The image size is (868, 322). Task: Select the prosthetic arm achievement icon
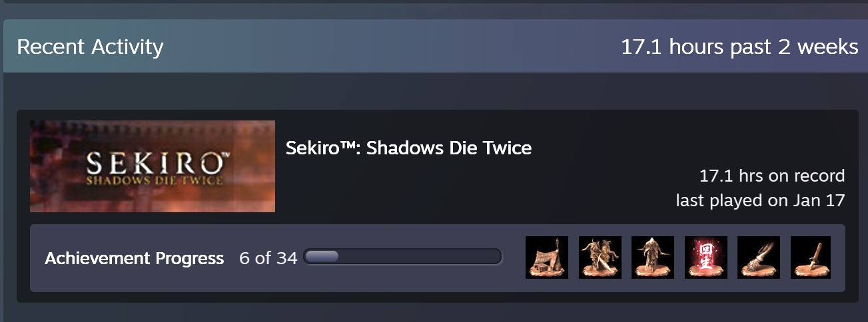[759, 257]
